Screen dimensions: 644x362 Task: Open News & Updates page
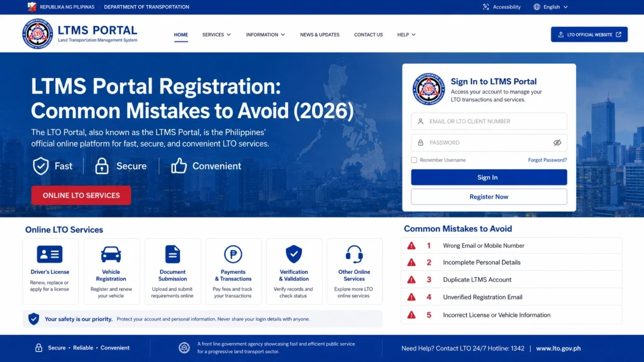click(x=319, y=35)
